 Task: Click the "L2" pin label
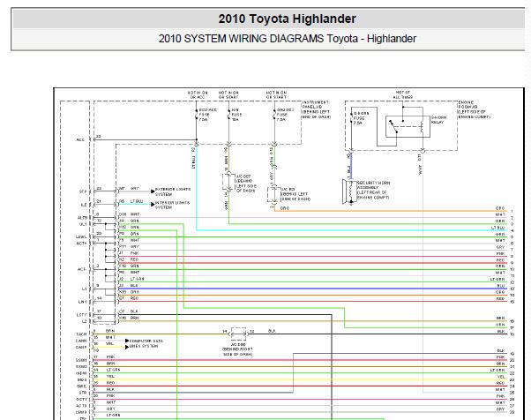click(x=85, y=321)
